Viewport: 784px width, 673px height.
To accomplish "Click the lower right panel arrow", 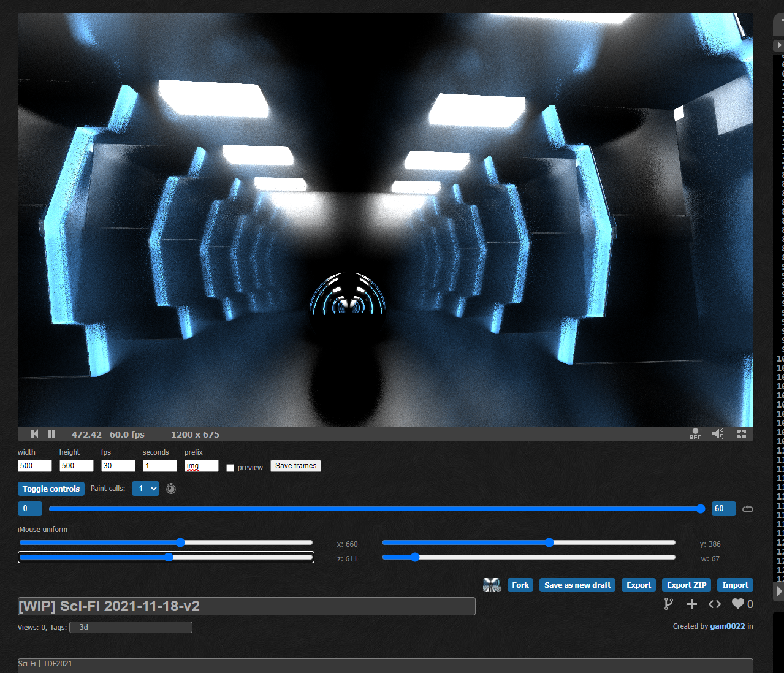I will (x=778, y=591).
